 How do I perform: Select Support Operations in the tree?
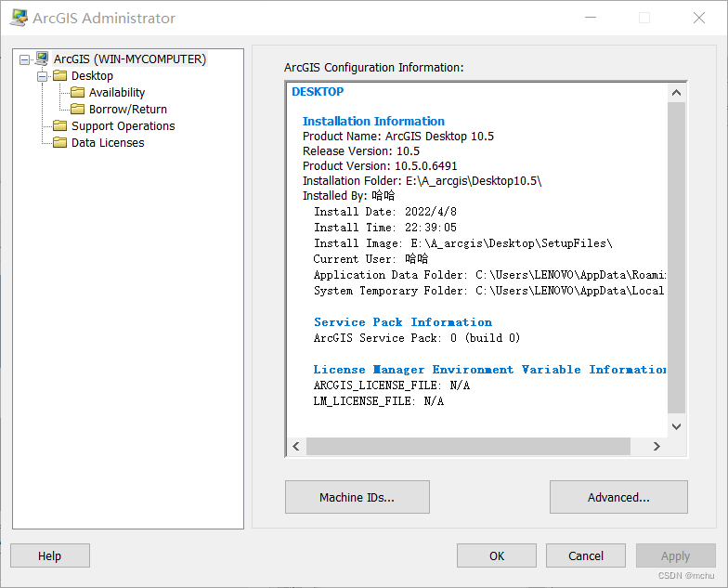click(123, 126)
